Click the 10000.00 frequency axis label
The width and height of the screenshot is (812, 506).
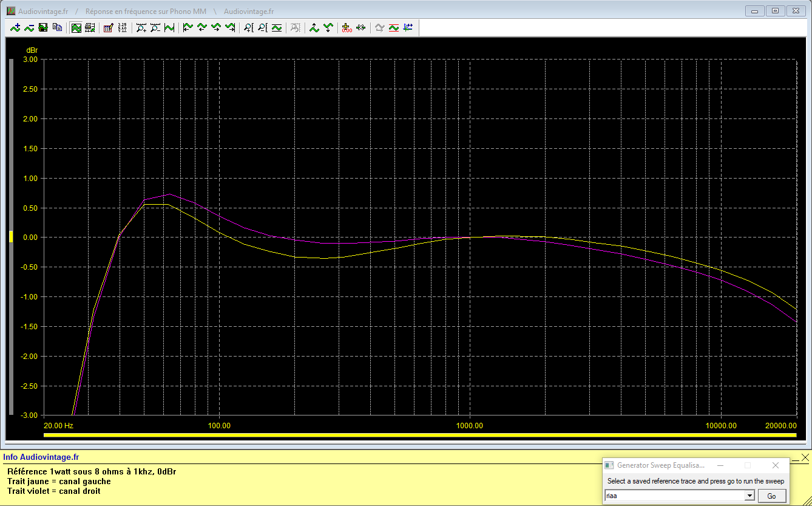point(720,426)
